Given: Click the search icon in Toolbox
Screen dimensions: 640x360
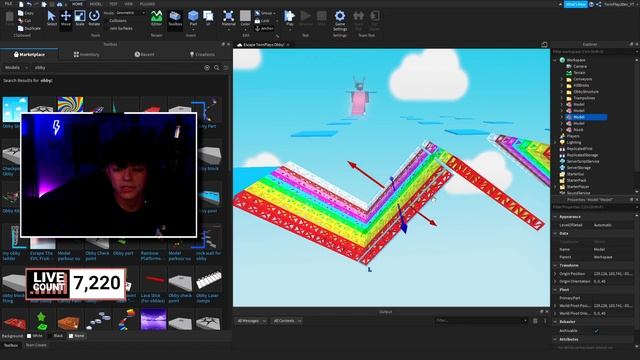Looking at the screenshot, I should pos(217,68).
